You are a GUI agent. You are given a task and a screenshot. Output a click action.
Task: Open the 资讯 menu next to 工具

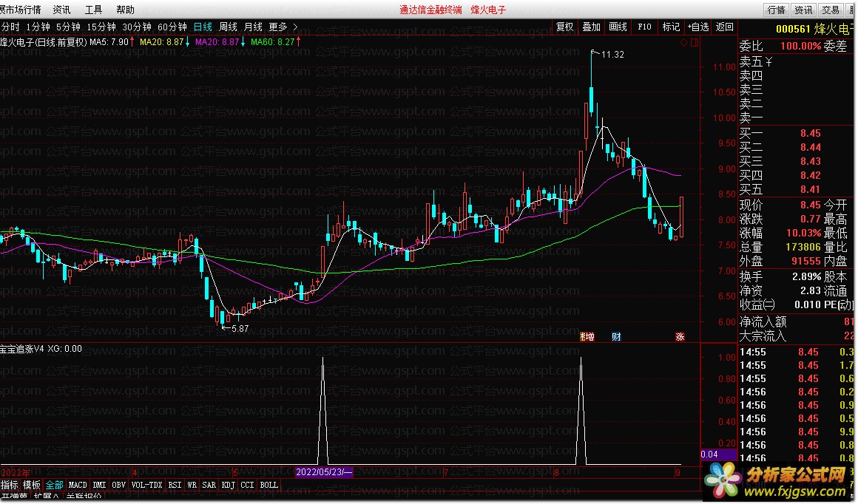[x=62, y=10]
